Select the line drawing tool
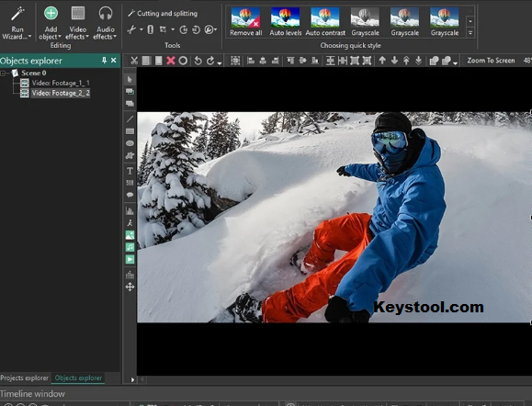Screen dimensions: 532x406 click(x=130, y=119)
